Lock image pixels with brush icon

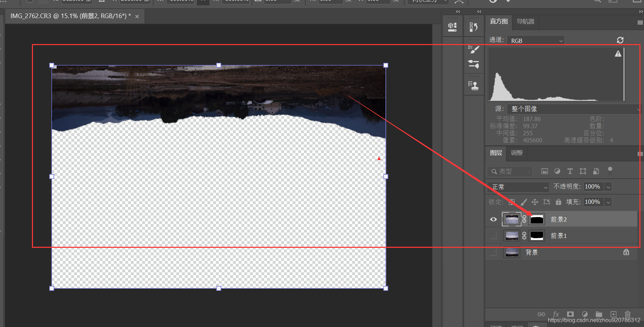524,202
